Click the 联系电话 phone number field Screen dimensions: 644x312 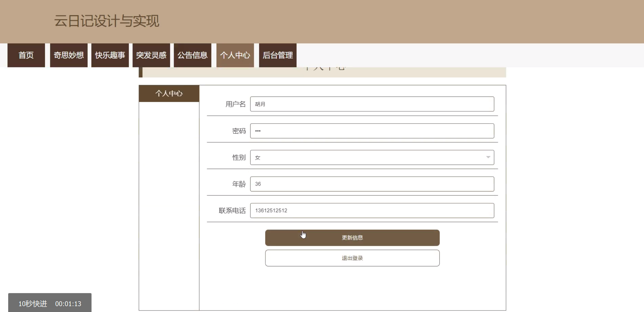372,211
